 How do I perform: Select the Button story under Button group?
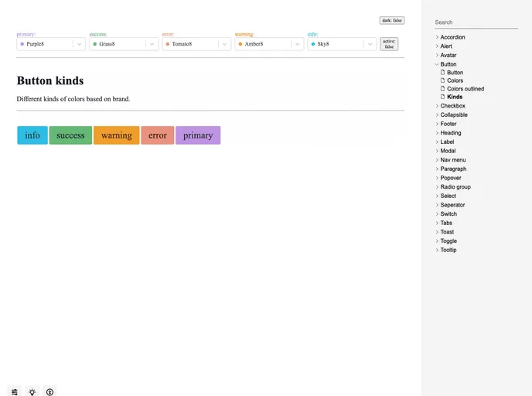[x=455, y=72]
